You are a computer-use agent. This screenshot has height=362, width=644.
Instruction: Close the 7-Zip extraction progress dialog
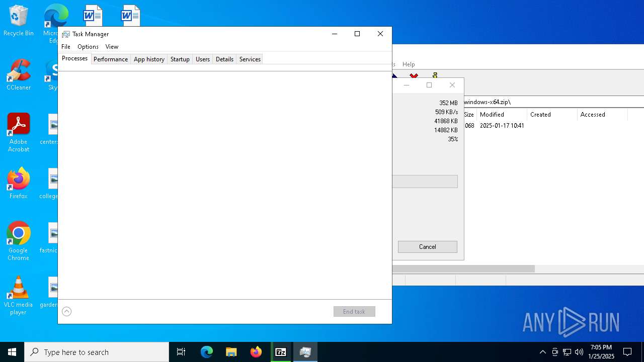pyautogui.click(x=452, y=85)
